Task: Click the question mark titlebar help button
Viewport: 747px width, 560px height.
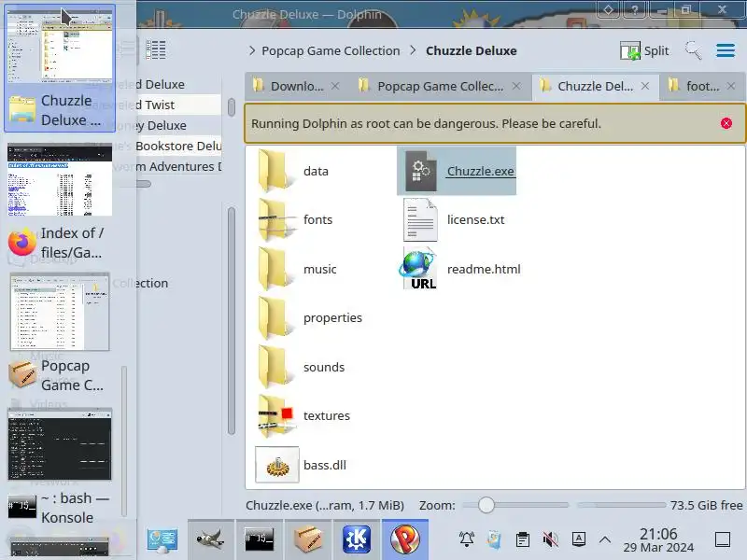Action: pos(635,9)
